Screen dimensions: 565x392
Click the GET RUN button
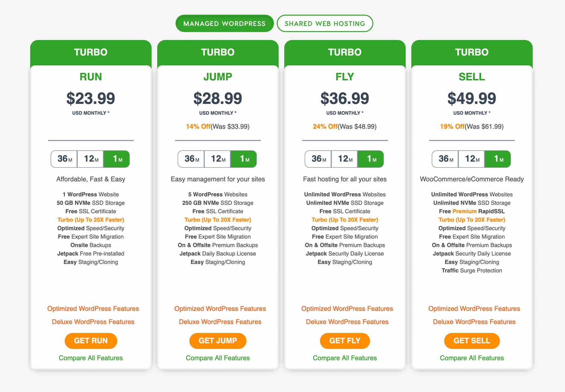click(x=91, y=341)
